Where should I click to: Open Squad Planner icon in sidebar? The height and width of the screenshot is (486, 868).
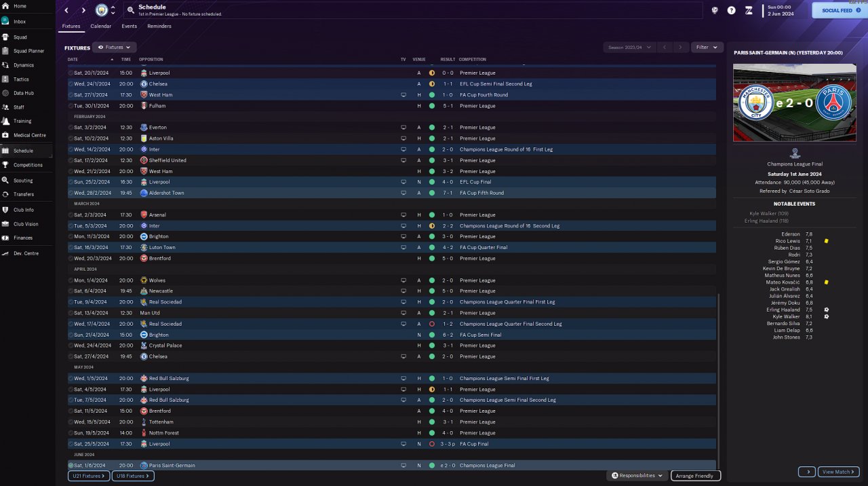[6, 51]
